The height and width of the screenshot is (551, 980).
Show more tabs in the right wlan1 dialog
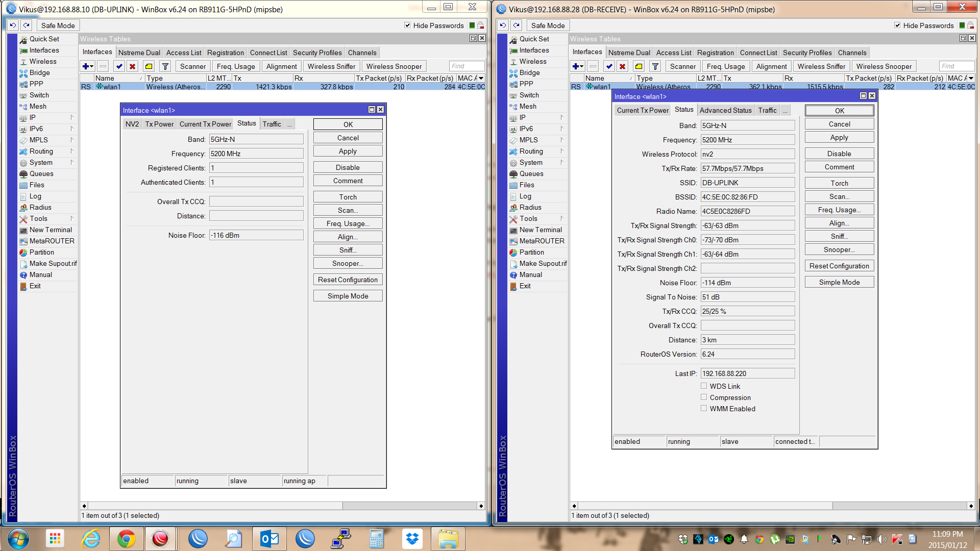point(785,110)
